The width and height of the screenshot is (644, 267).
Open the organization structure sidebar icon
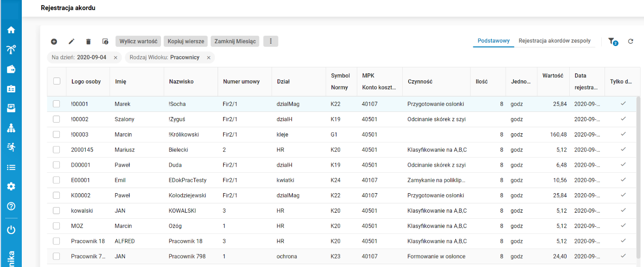tap(11, 128)
